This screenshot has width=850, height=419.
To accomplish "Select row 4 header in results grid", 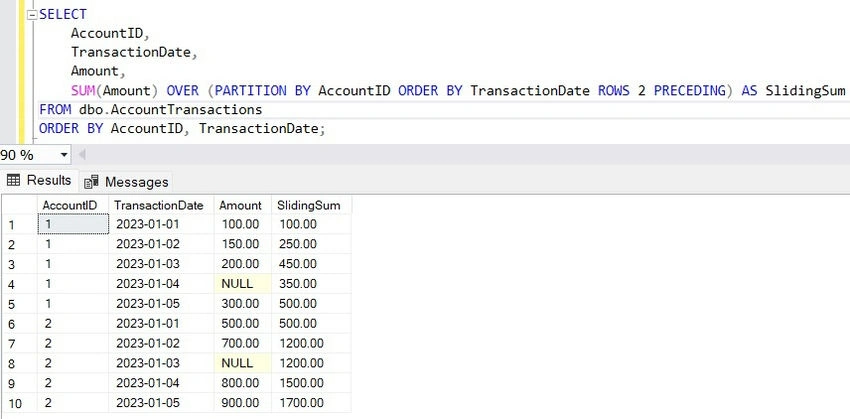I will point(18,284).
